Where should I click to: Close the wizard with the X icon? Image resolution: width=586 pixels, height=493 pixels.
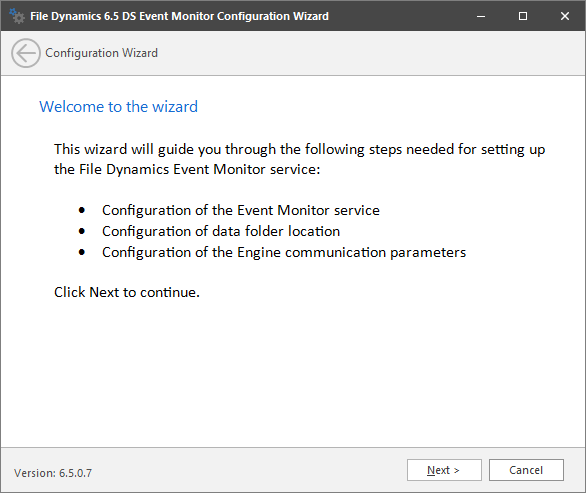565,16
